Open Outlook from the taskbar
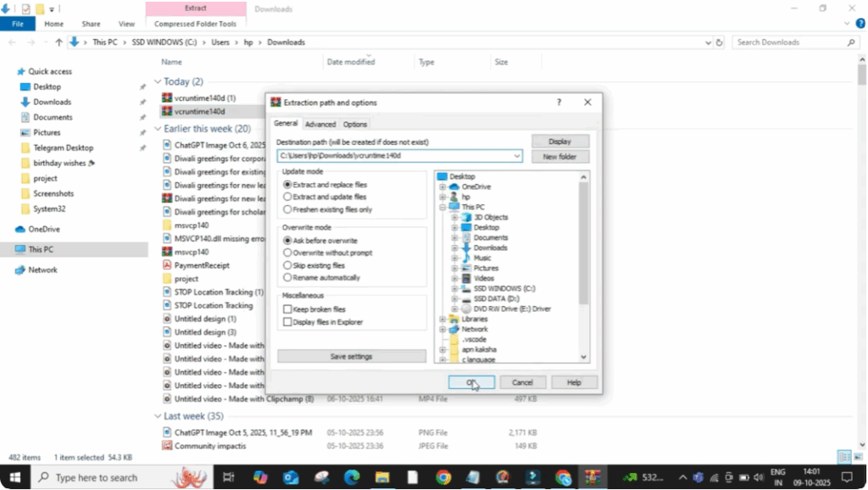Screen dimensions: 868x490 (290, 477)
